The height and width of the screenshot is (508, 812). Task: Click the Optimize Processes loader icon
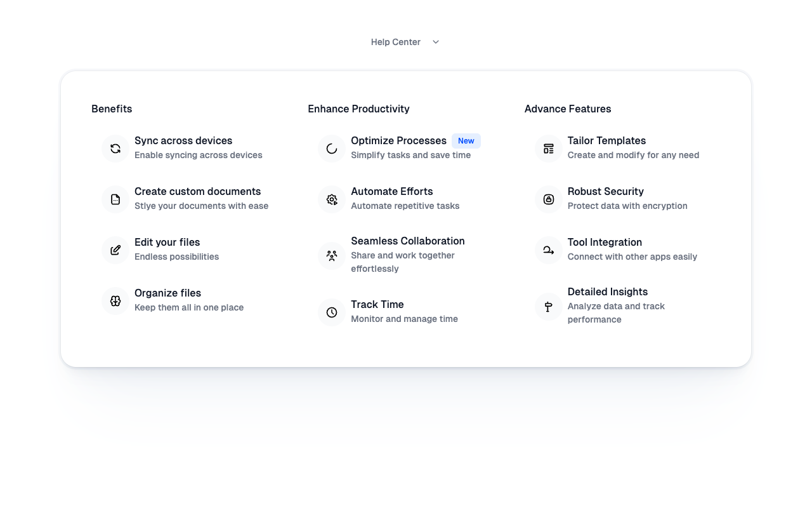(332, 149)
